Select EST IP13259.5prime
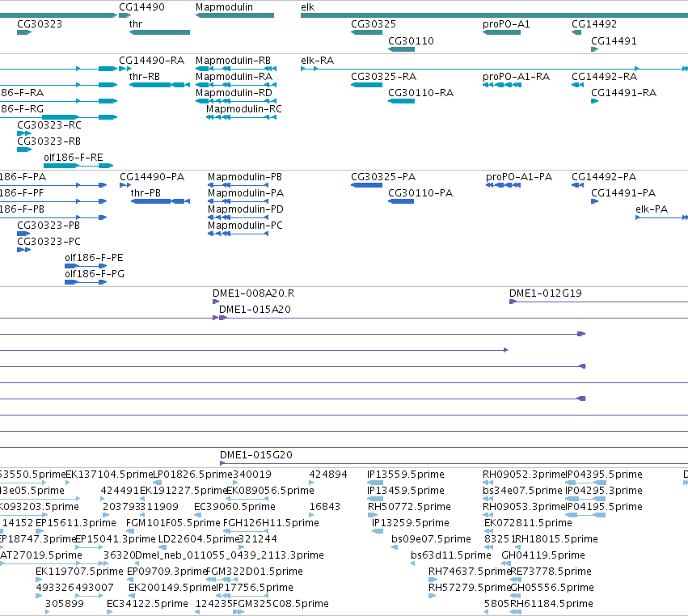Image resolution: width=688 pixels, height=616 pixels. point(411,523)
